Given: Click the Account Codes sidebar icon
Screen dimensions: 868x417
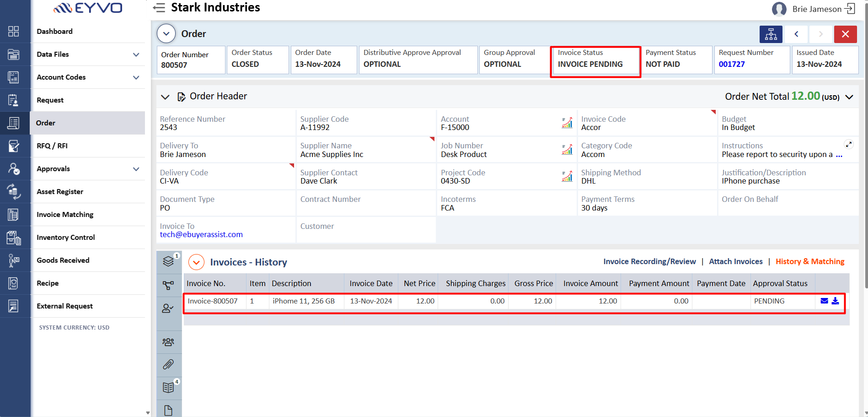Looking at the screenshot, I should [14, 77].
